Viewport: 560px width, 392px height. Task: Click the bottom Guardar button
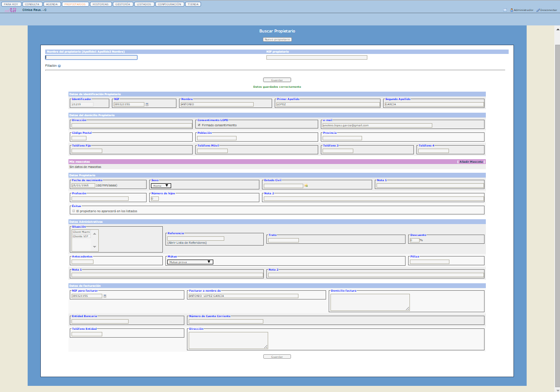point(277,356)
